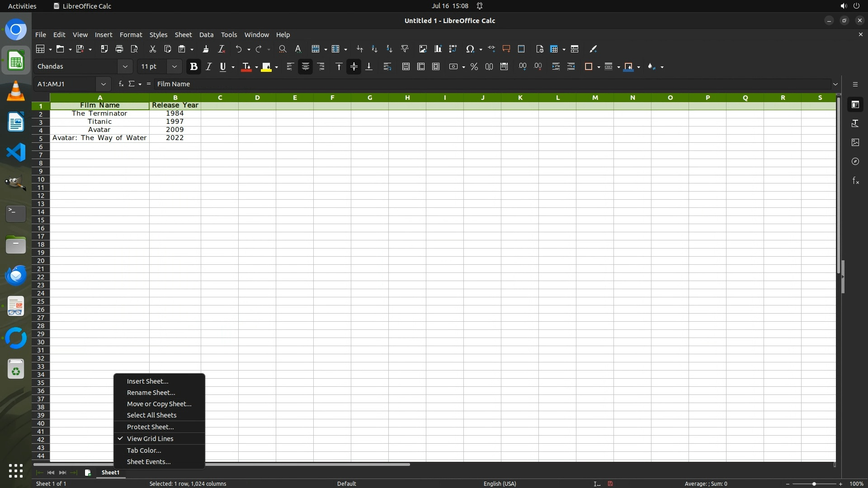Click the Insert Chart toolbar icon
This screenshot has height=488, width=868.
pyautogui.click(x=438, y=49)
